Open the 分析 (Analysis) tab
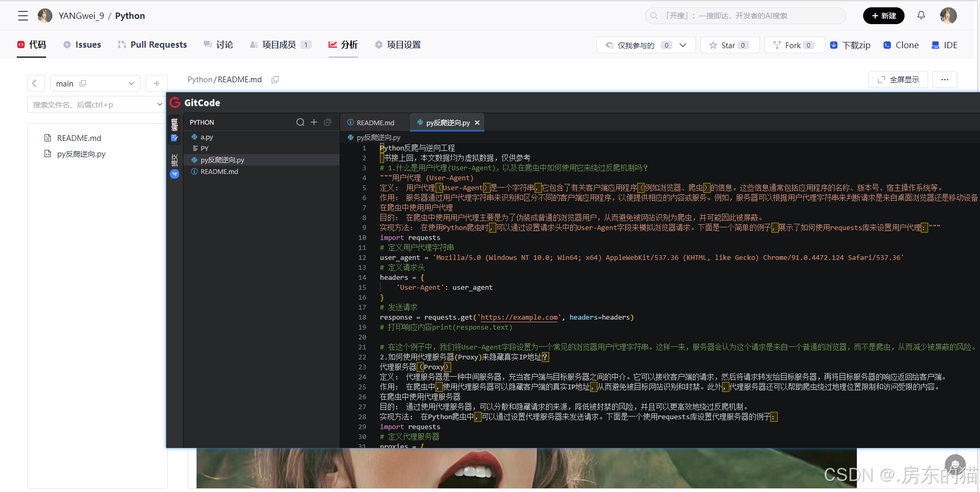This screenshot has width=980, height=492. [x=343, y=45]
